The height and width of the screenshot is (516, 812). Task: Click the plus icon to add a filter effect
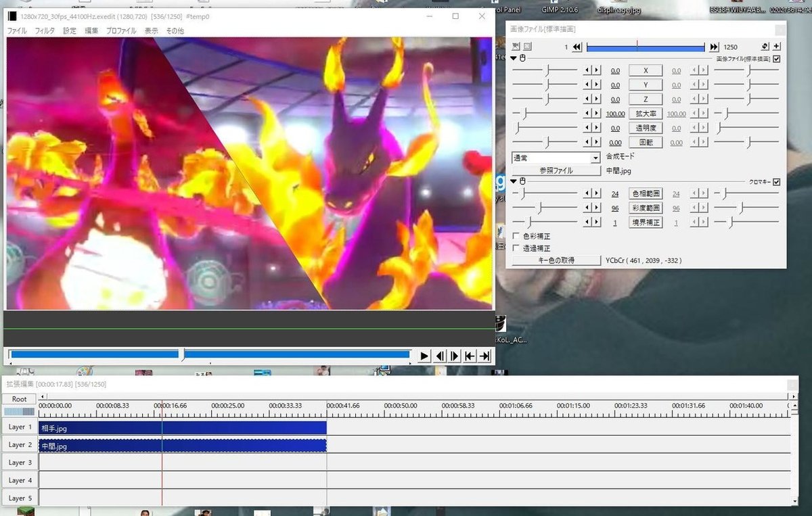[x=776, y=46]
